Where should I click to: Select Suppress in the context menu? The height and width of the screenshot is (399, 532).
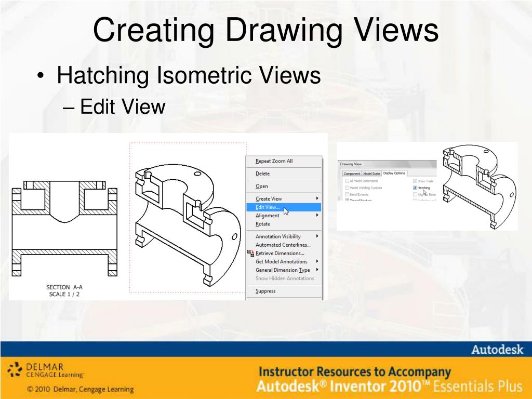pyautogui.click(x=284, y=291)
